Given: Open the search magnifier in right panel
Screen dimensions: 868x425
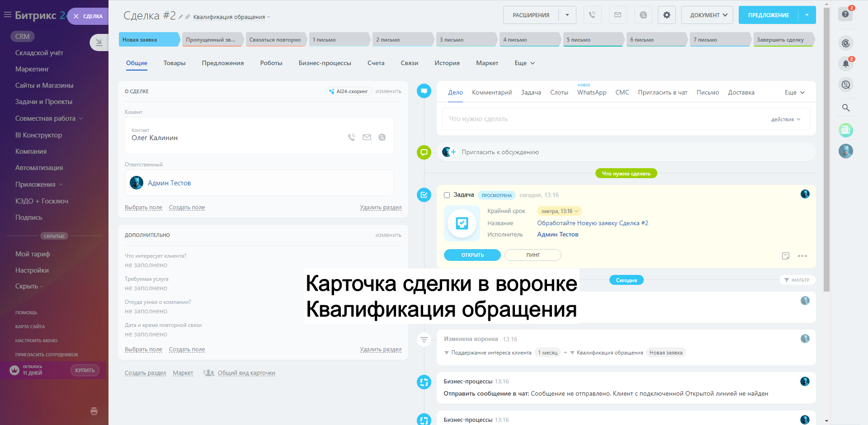Looking at the screenshot, I should [845, 108].
